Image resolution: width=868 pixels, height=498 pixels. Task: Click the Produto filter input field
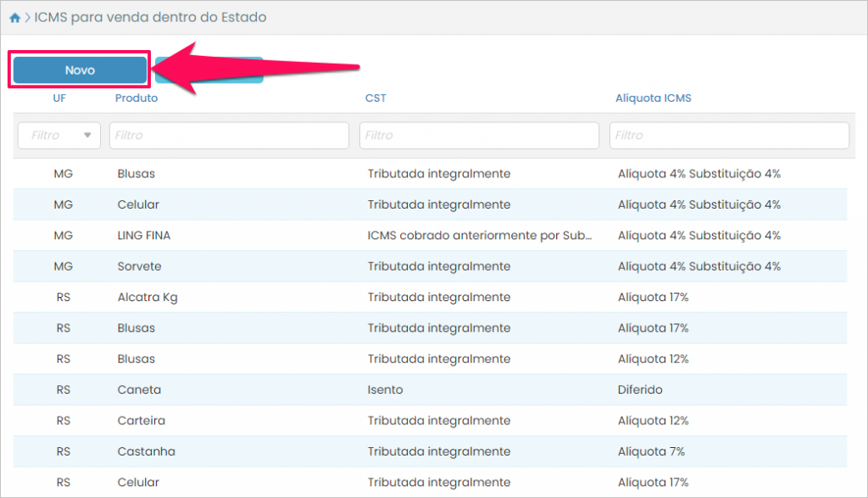pyautogui.click(x=229, y=136)
